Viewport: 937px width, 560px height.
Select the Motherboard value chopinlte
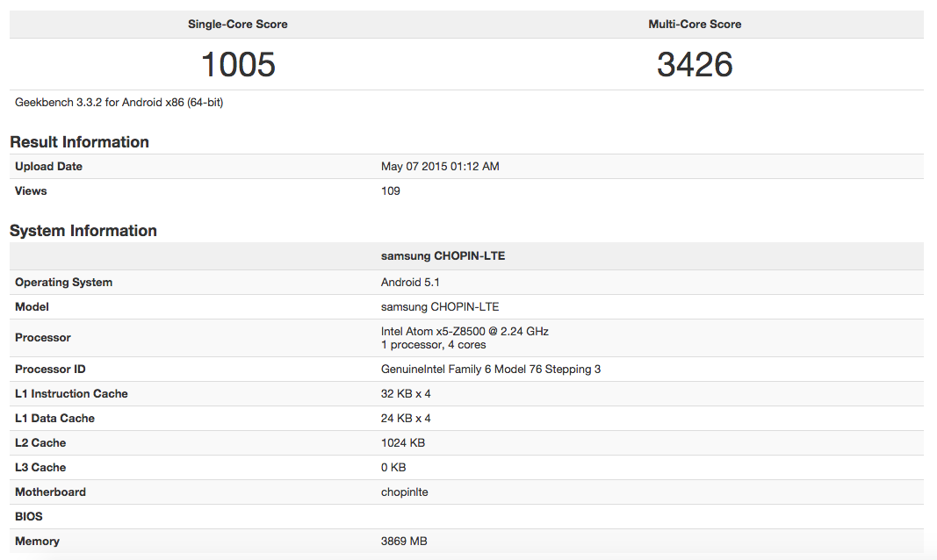coord(405,492)
